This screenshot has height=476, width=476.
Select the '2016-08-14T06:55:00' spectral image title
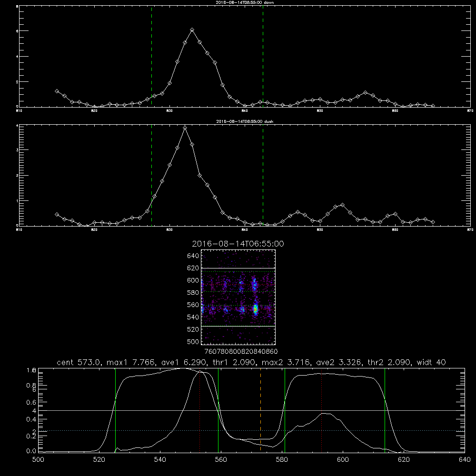238,244
